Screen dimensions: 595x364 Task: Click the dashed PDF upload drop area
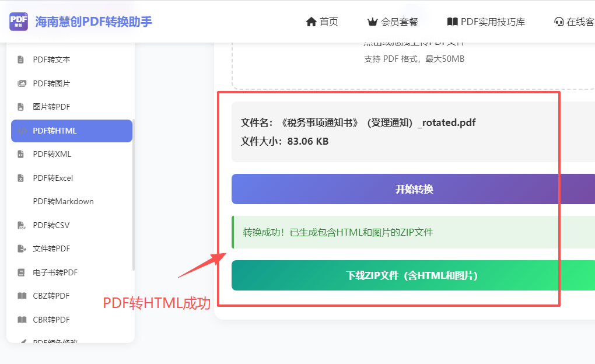pos(413,66)
